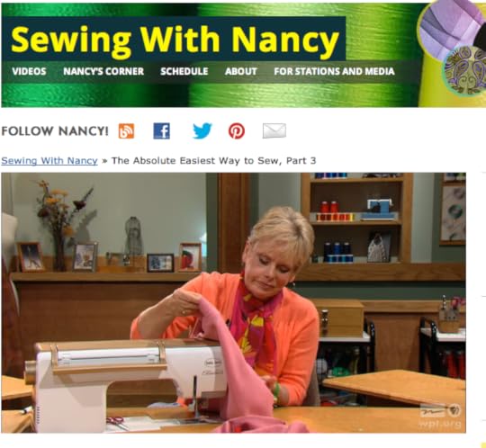Screen dimensions: 486x448
Task: Open the Videos menu item
Action: pyautogui.click(x=29, y=71)
